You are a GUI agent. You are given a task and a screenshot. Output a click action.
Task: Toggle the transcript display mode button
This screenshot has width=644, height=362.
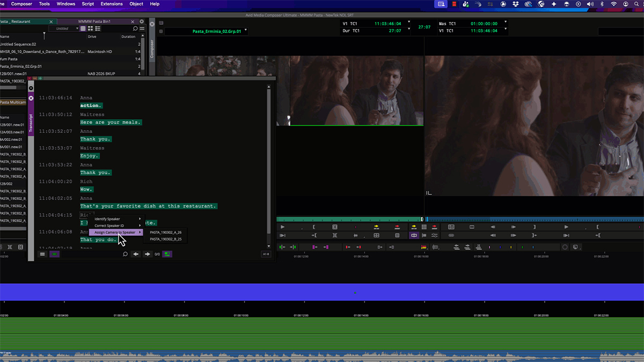pos(168,254)
